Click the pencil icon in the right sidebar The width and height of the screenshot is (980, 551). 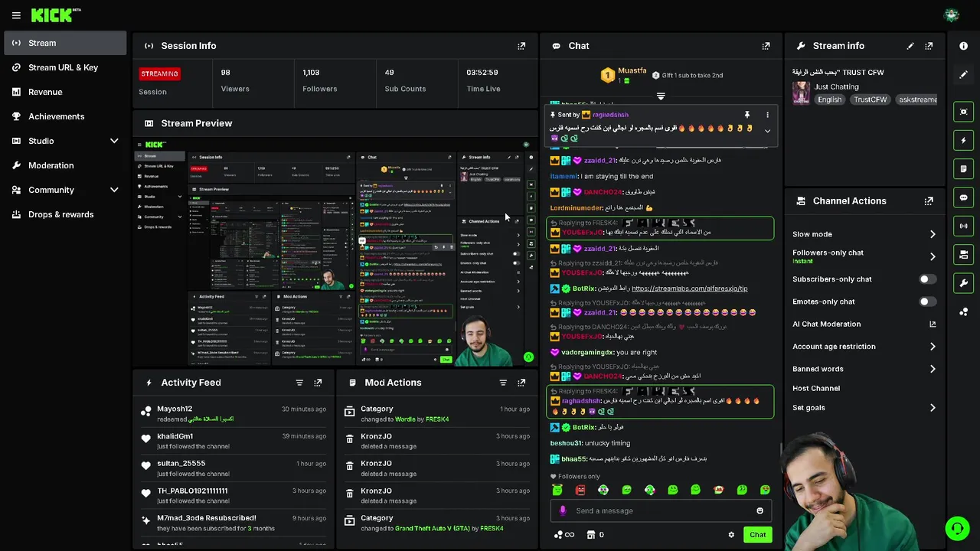[964, 75]
